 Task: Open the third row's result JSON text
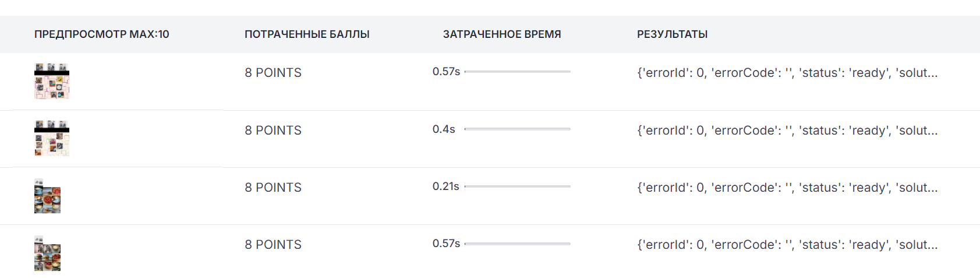click(x=787, y=188)
